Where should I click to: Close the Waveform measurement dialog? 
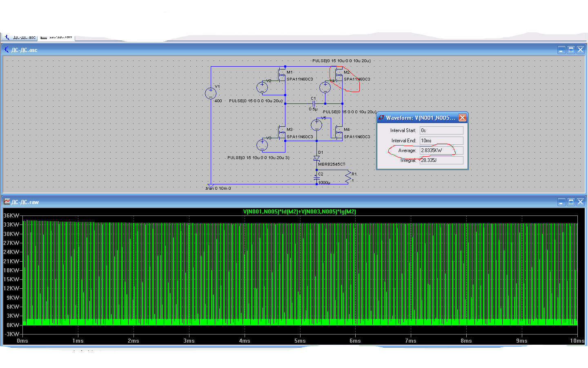coord(462,118)
